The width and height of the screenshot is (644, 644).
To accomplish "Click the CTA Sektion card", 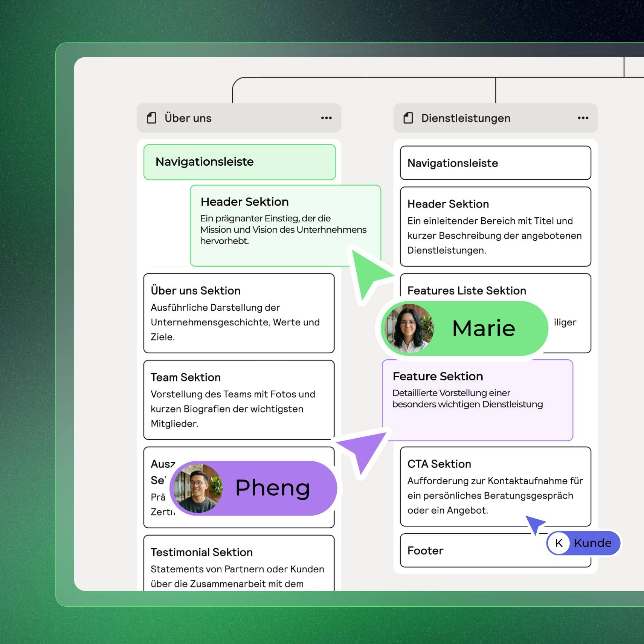I will click(495, 487).
